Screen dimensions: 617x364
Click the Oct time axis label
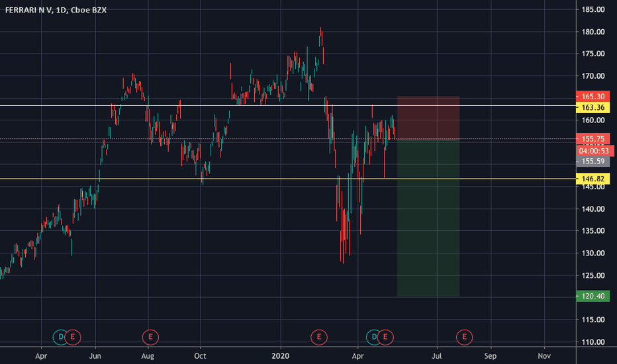point(200,356)
